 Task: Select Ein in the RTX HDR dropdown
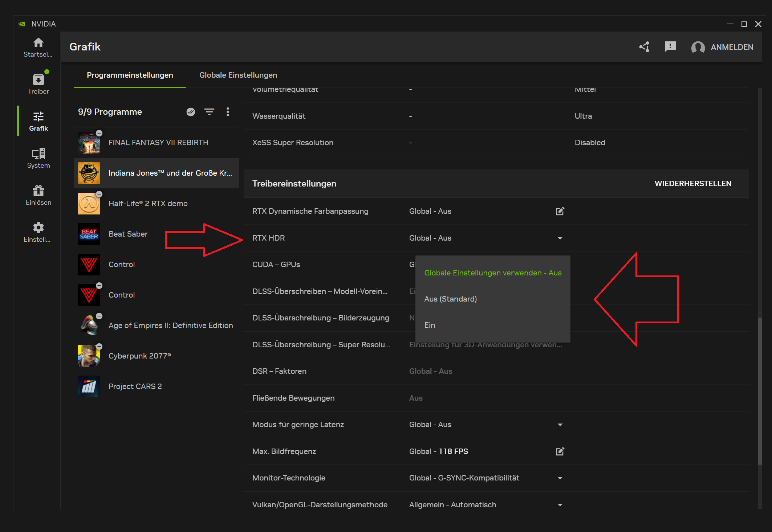click(x=430, y=325)
